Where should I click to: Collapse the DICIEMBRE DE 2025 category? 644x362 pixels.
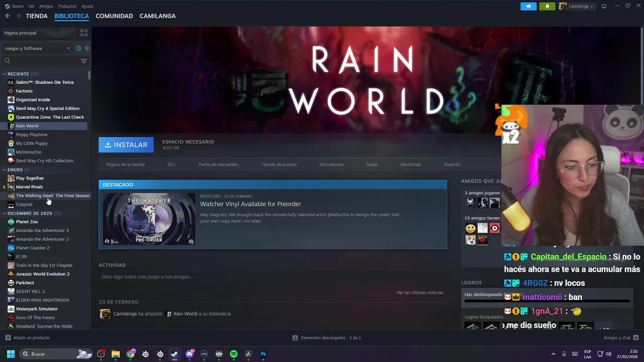(4, 213)
